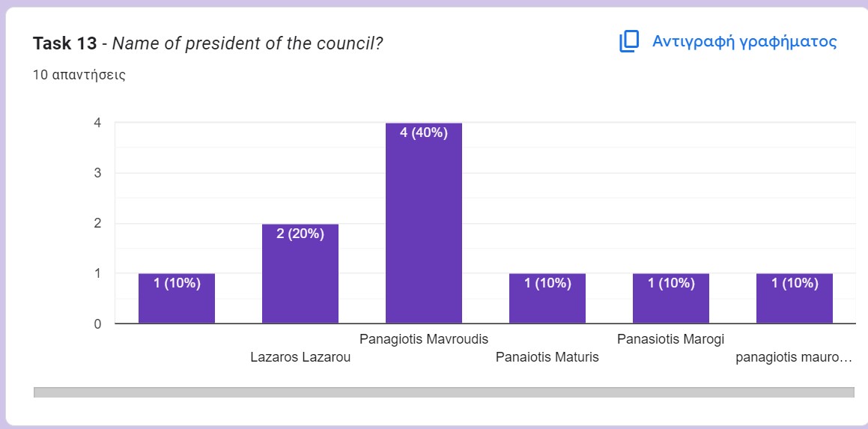Click the horizontal scrollbar below the chart
Image resolution: width=868 pixels, height=429 pixels.
pos(443,392)
